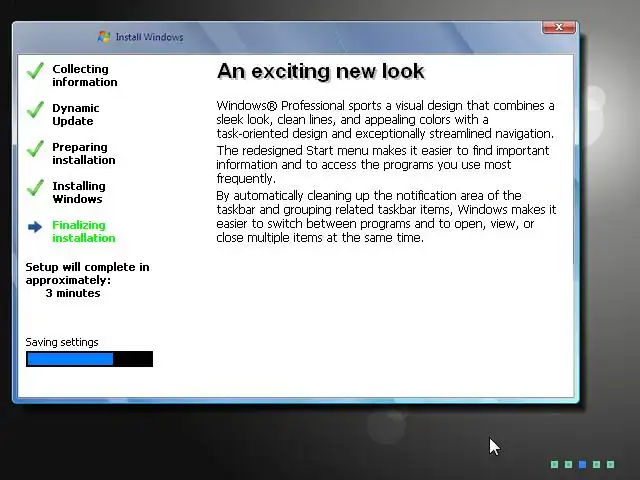Click the Windows flag icon in title bar
Screen dimensions: 640x480
(x=104, y=37)
